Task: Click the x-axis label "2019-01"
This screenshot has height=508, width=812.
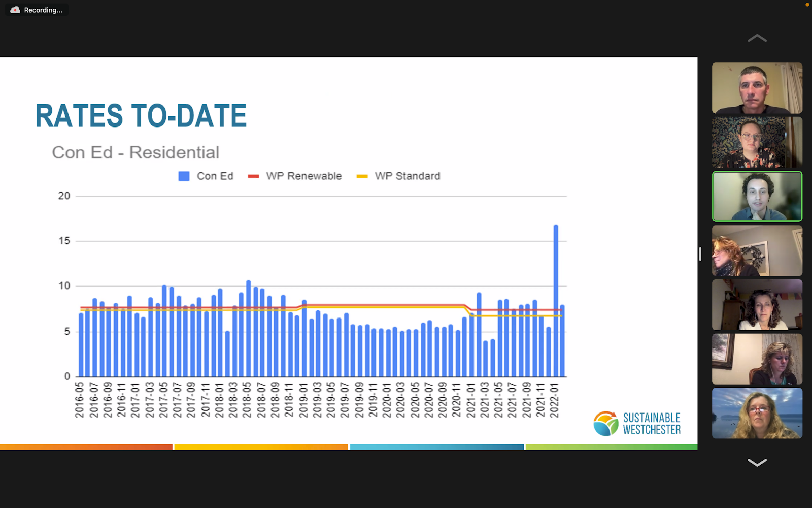Action: click(x=303, y=400)
